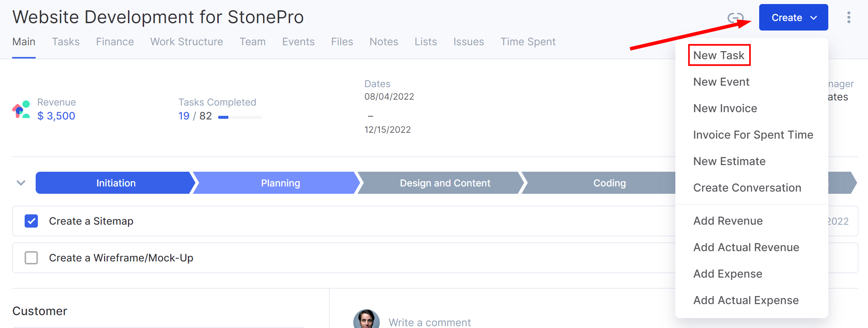Image resolution: width=868 pixels, height=328 pixels.
Task: Click the start date 08/04/2022
Action: 389,96
